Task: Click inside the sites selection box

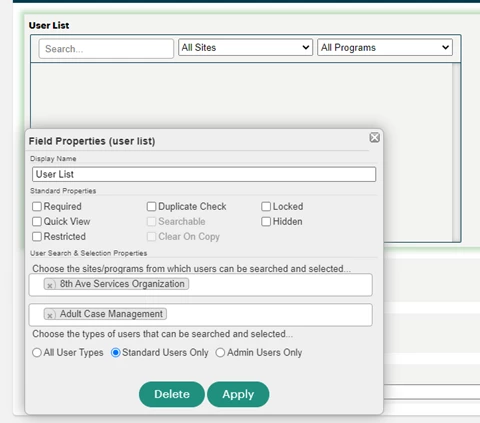Action: 201,285
